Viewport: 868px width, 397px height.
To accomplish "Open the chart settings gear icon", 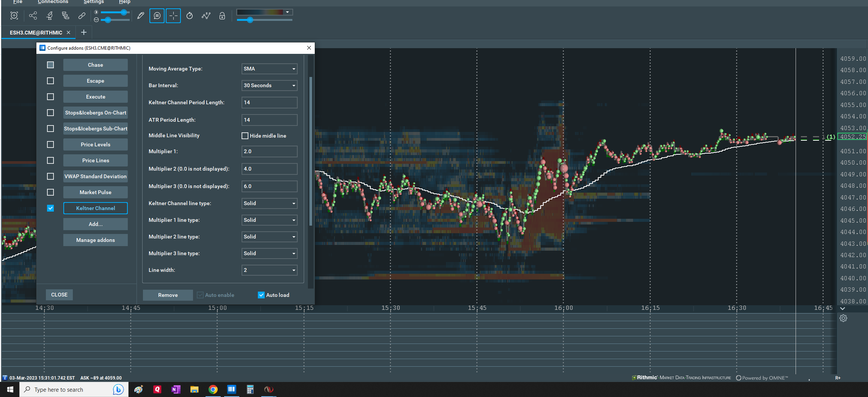I will pyautogui.click(x=843, y=319).
